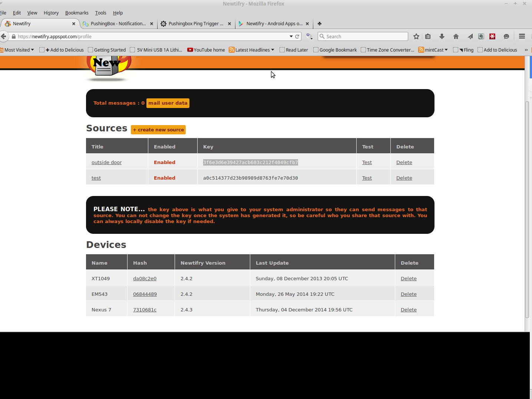Expand the Latest Headlines feed dropdown
532x399 pixels.
pyautogui.click(x=252, y=50)
